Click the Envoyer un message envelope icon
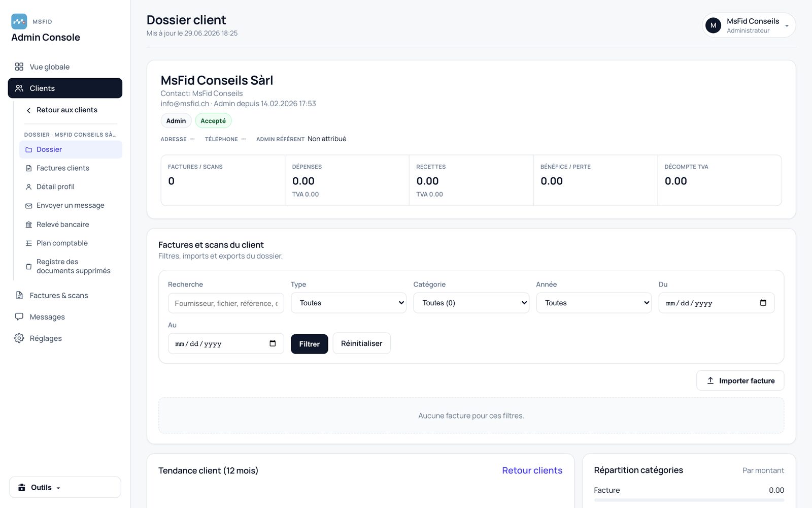Image resolution: width=812 pixels, height=508 pixels. point(29,206)
